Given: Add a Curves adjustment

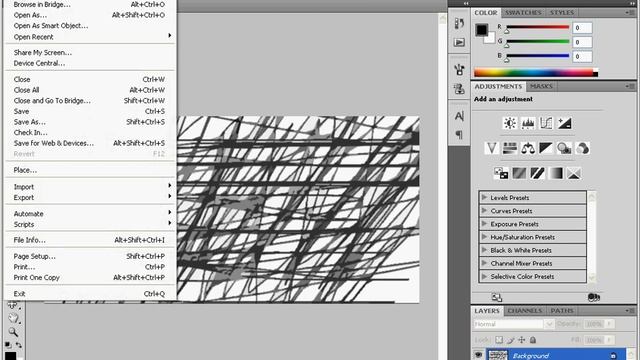Looking at the screenshot, I should [546, 123].
